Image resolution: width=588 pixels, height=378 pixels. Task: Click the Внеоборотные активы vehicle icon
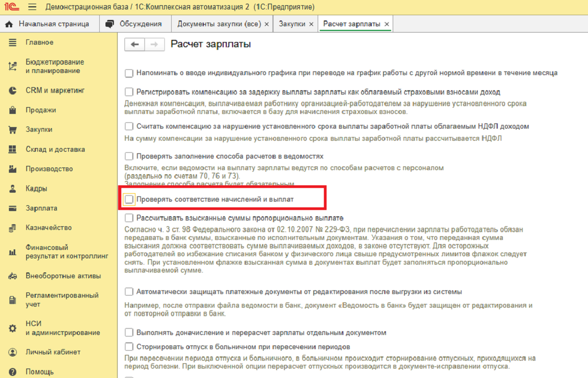[x=13, y=276]
